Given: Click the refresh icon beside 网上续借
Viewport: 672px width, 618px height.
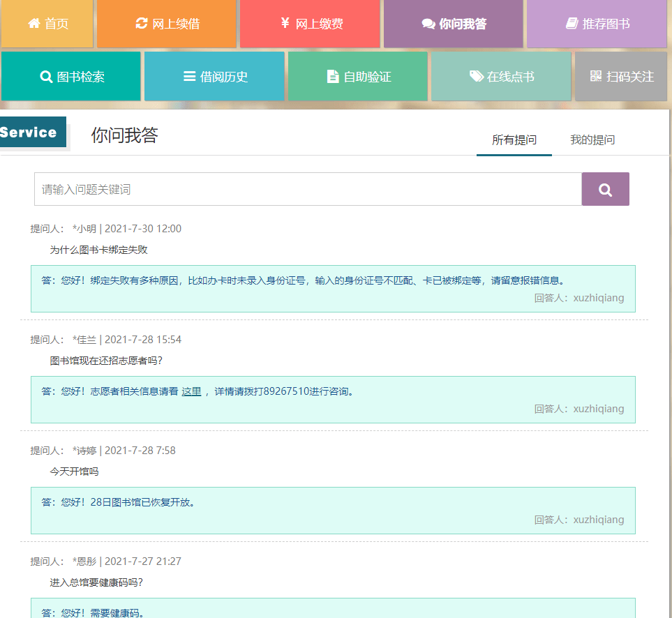Looking at the screenshot, I should click(142, 24).
